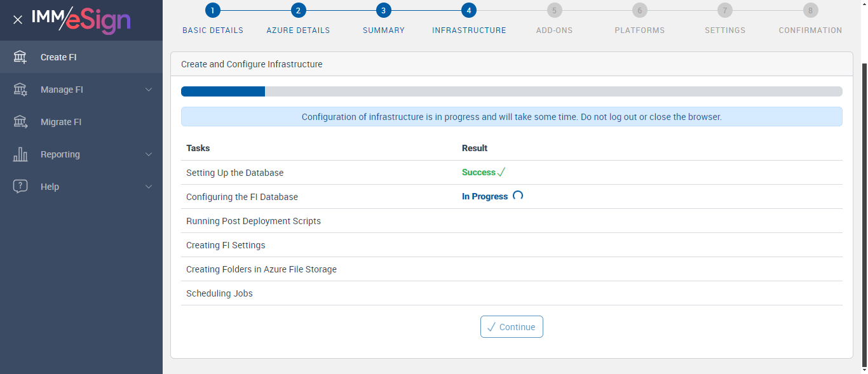Click the Create FI bank icon
Screen dimensions: 868x374
tap(20, 57)
